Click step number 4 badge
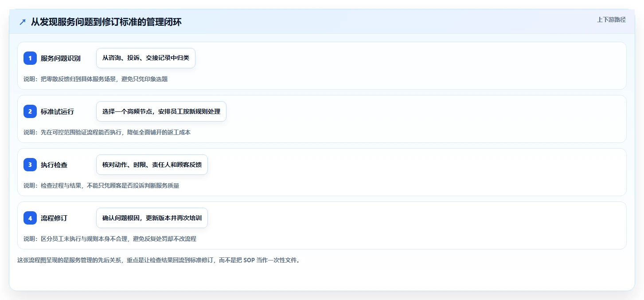Image resolution: width=644 pixels, height=300 pixels. tap(30, 218)
